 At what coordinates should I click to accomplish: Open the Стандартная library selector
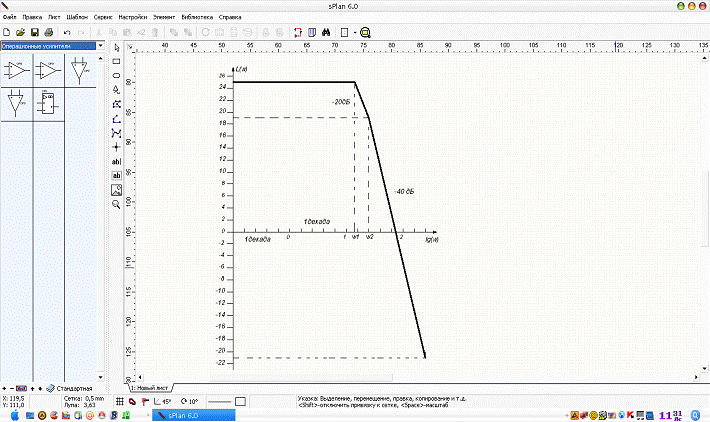(72, 387)
